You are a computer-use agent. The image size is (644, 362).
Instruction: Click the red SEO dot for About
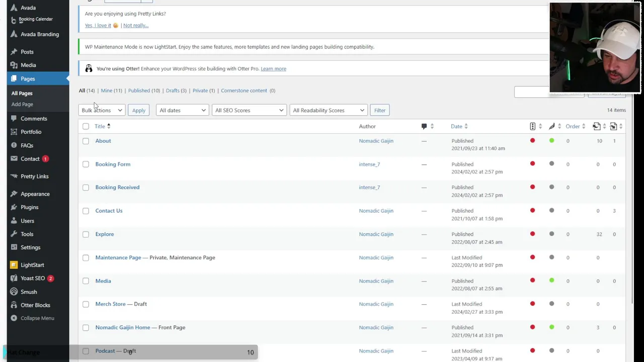[x=532, y=141]
